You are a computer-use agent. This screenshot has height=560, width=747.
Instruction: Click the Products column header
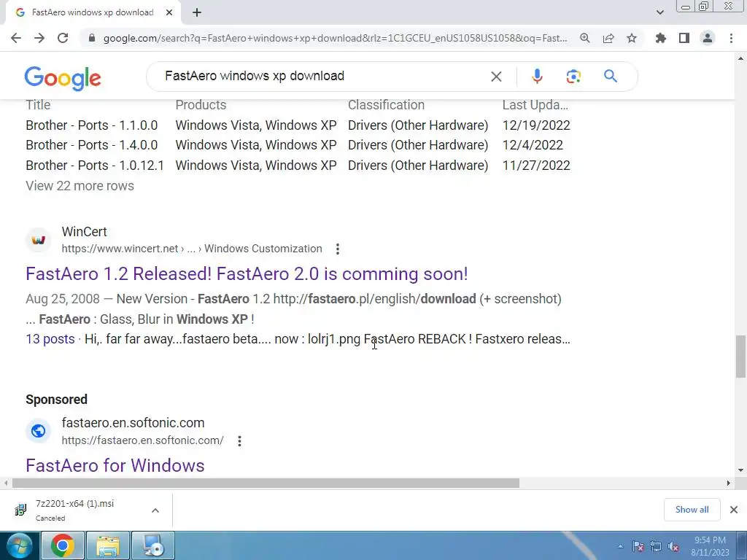tap(201, 105)
